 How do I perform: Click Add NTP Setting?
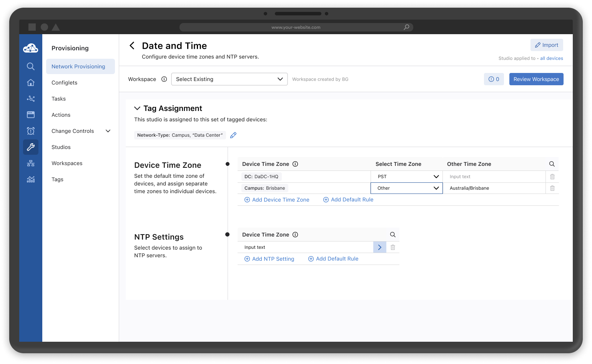coord(269,259)
